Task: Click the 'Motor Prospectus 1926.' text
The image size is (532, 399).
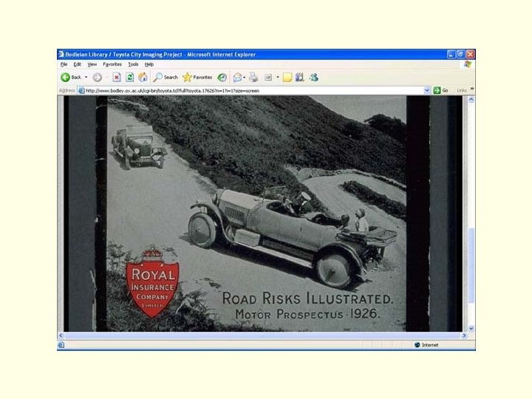Action: point(307,314)
